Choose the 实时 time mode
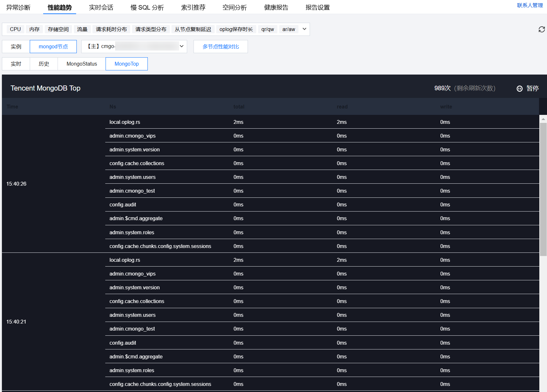Screen dimensions: 547x392 click(x=16, y=64)
